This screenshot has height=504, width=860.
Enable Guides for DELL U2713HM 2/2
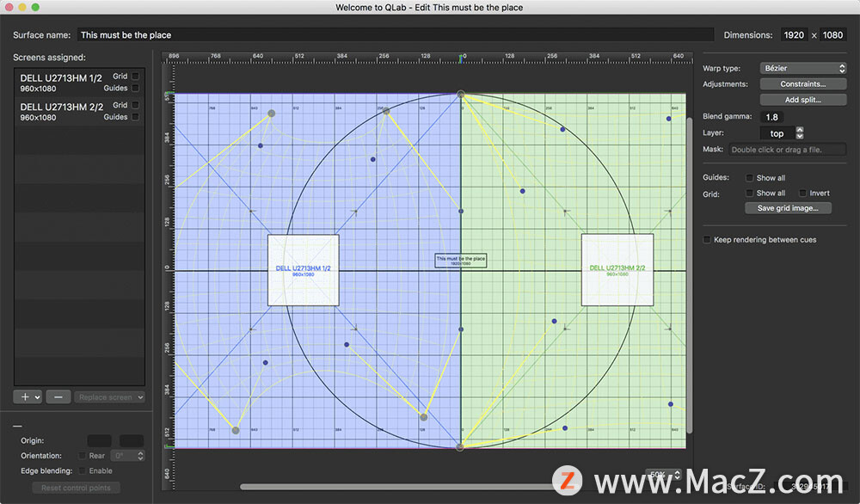(x=136, y=117)
